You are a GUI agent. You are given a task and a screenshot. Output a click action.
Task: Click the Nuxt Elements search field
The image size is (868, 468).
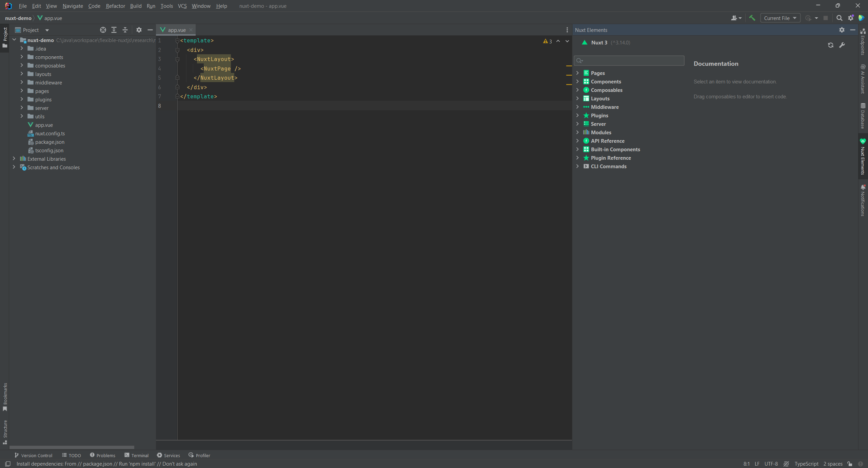(x=629, y=61)
